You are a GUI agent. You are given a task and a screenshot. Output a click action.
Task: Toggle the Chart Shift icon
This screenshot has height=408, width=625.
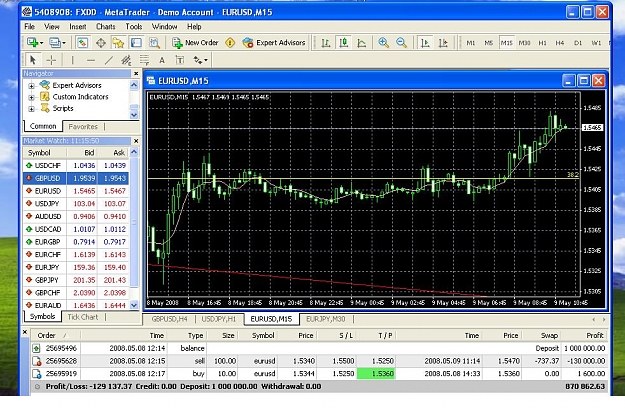pos(443,43)
